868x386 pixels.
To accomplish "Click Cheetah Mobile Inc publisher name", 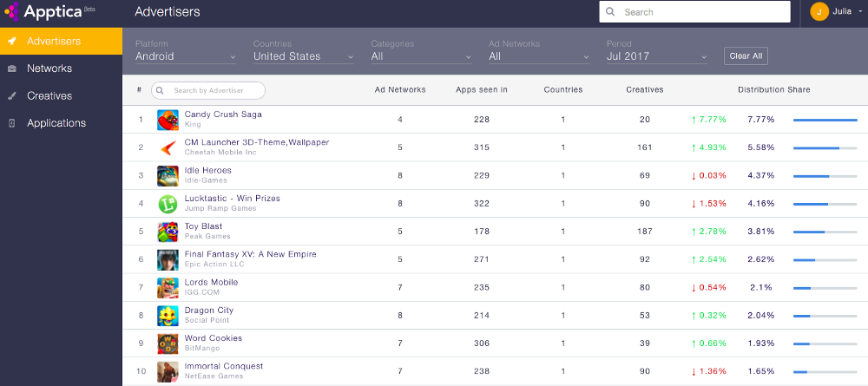I will point(220,153).
